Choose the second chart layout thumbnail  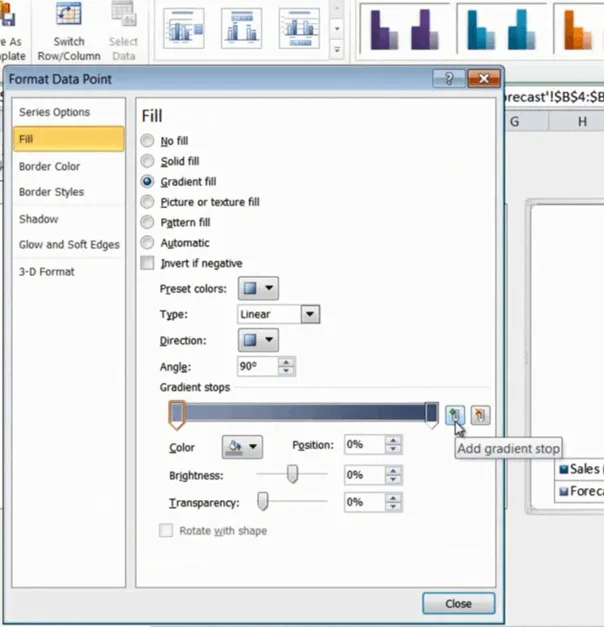241,28
